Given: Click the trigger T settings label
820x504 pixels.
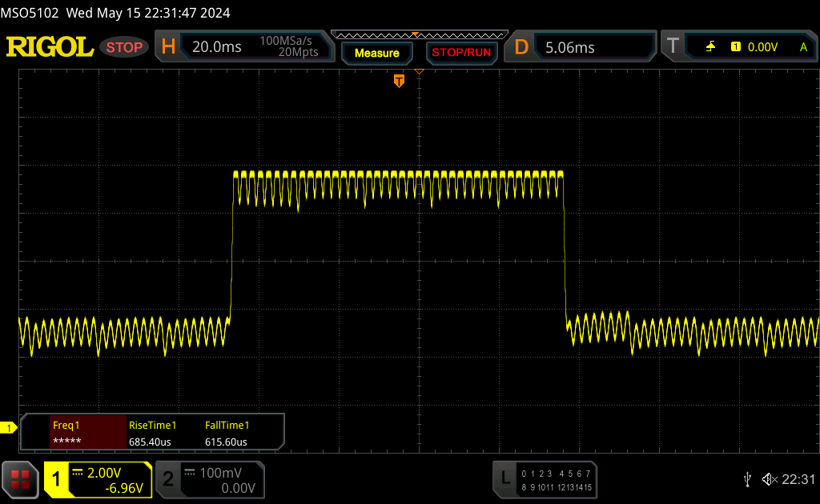Looking at the screenshot, I should [673, 47].
